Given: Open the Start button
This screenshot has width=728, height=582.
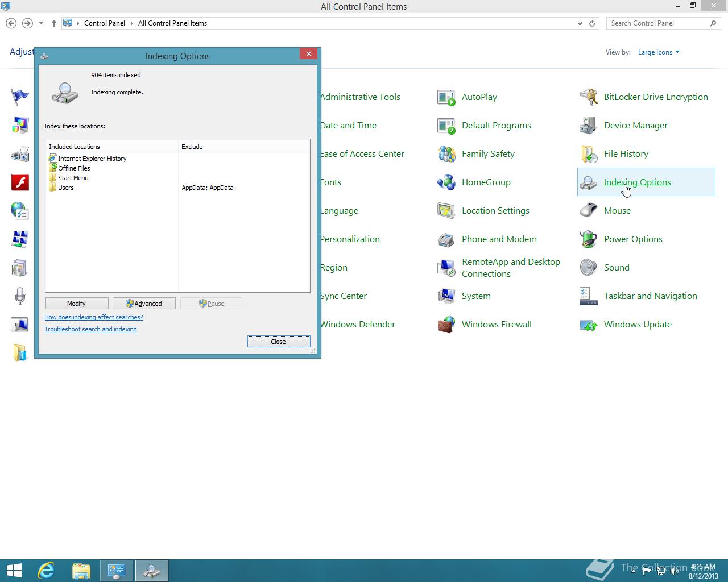Looking at the screenshot, I should [x=14, y=571].
